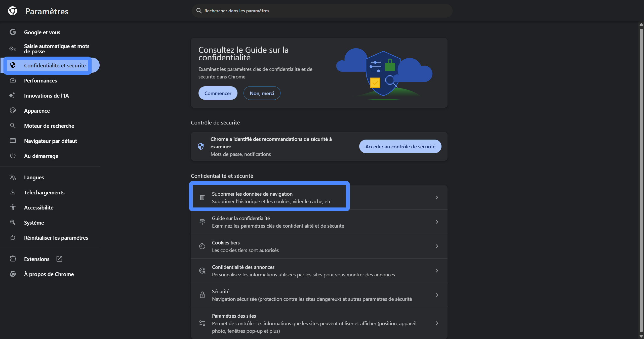Expand the Supprimer les données de navigation chevron
The width and height of the screenshot is (644, 339).
coord(437,197)
